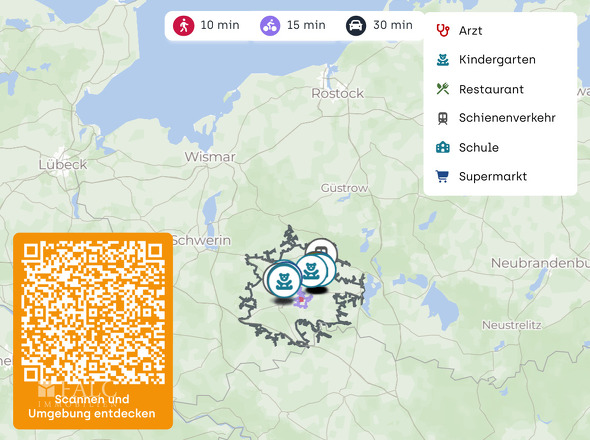Select the Arzt category label
Viewport: 590px width, 440px height.
coord(470,30)
